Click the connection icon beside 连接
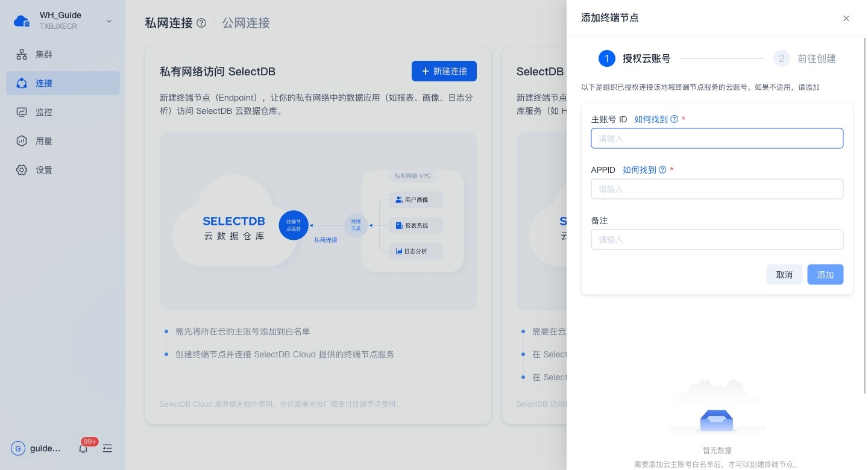 tap(22, 83)
